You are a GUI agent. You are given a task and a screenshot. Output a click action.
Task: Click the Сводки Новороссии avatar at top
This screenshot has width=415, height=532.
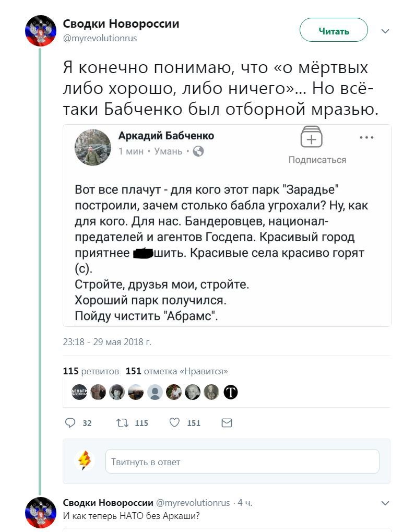(x=41, y=31)
